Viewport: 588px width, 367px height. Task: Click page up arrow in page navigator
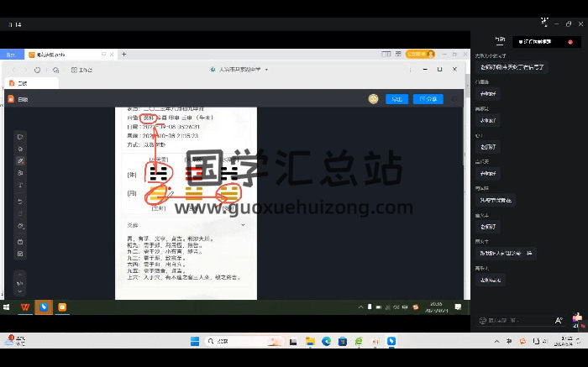click(x=20, y=275)
